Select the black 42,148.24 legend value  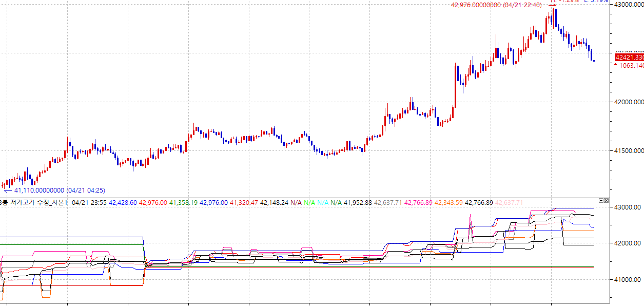pyautogui.click(x=274, y=203)
